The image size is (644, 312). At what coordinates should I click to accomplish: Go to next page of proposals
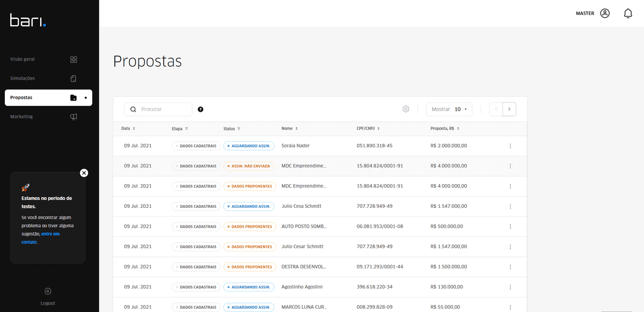click(x=509, y=109)
